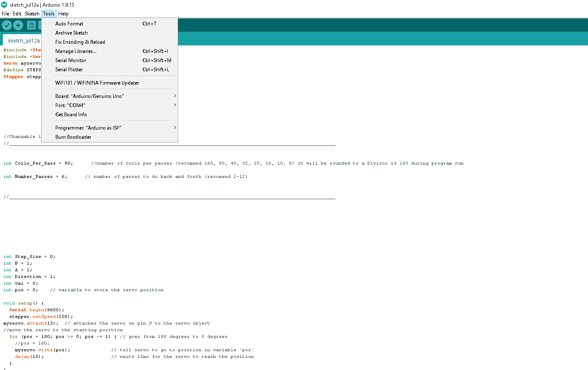Click the Upload arrow icon
The height and width of the screenshot is (370, 588).
click(18, 25)
